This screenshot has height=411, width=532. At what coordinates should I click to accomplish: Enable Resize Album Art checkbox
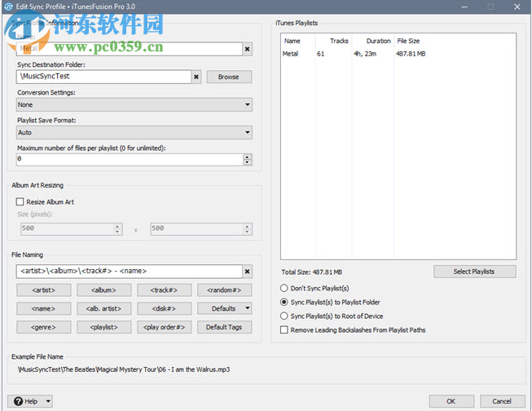(x=20, y=201)
